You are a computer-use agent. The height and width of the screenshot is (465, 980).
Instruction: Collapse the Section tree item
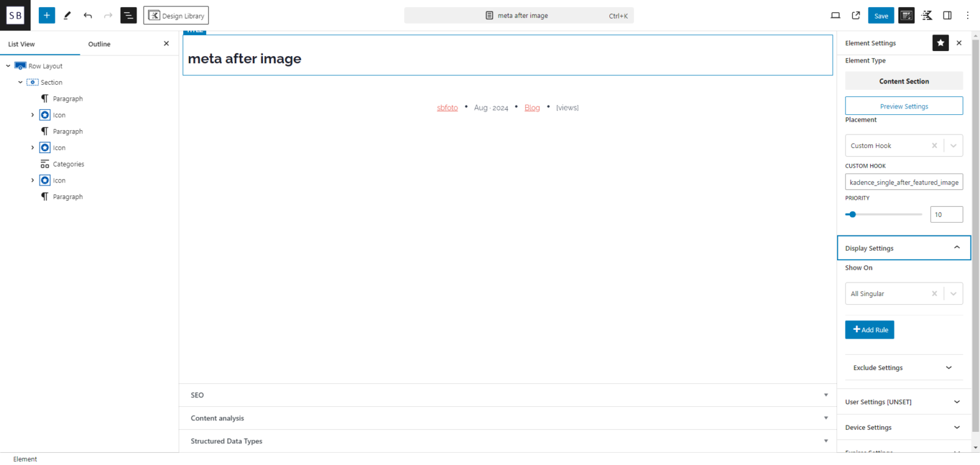[20, 82]
